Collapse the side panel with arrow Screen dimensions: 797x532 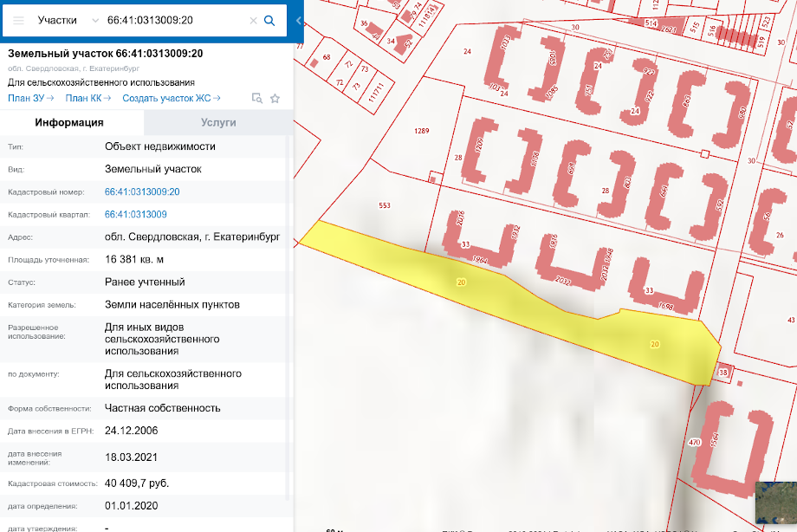pos(298,20)
